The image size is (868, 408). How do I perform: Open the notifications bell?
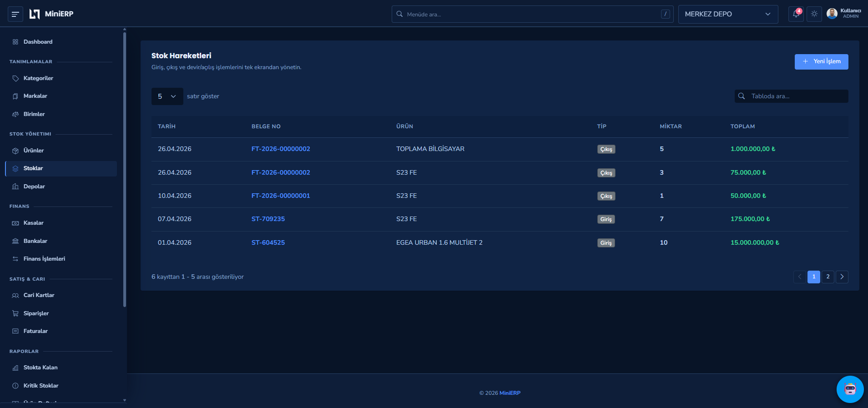click(x=796, y=14)
